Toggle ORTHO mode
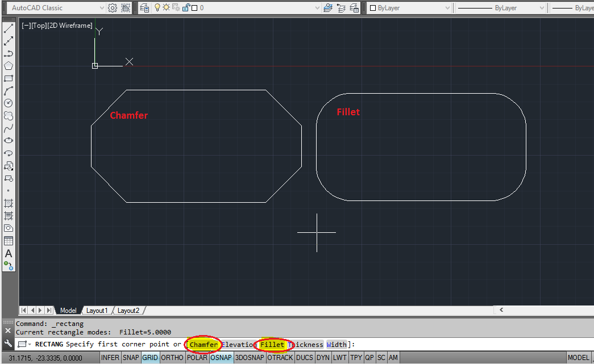The image size is (594, 364). pyautogui.click(x=172, y=358)
